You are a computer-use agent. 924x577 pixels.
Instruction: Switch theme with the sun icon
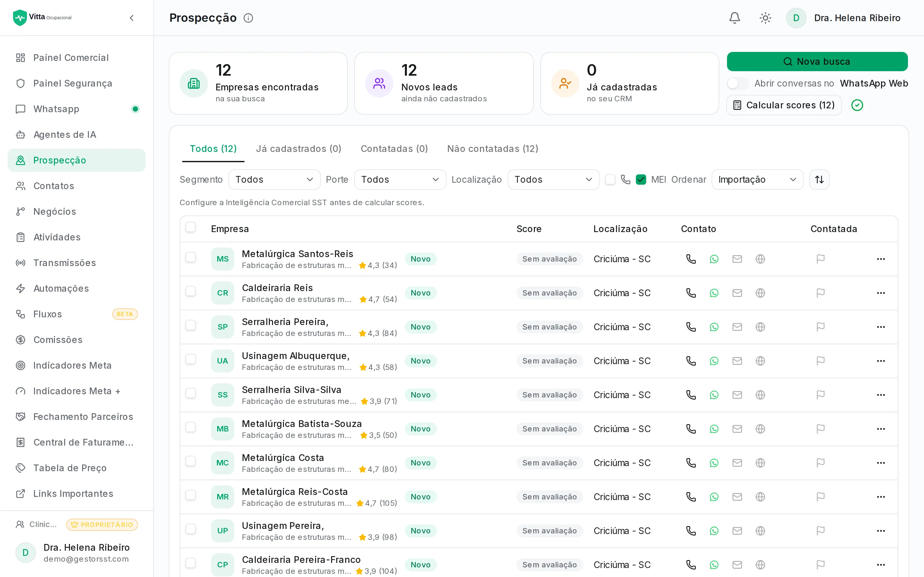tap(765, 18)
